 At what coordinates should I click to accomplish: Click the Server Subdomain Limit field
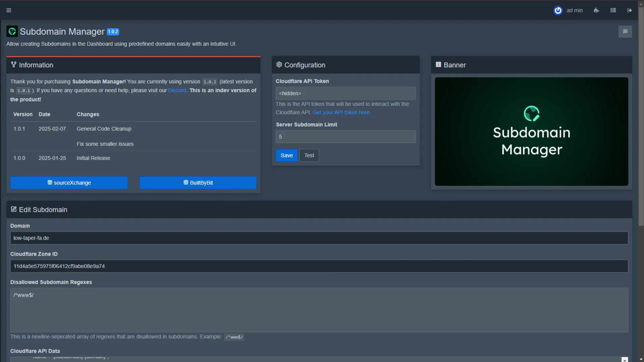click(x=345, y=137)
